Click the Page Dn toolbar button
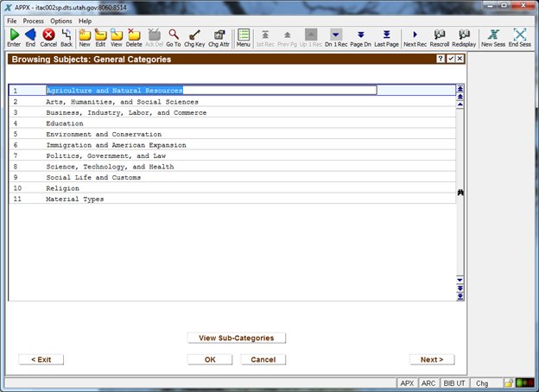539x392 pixels. tap(361, 37)
